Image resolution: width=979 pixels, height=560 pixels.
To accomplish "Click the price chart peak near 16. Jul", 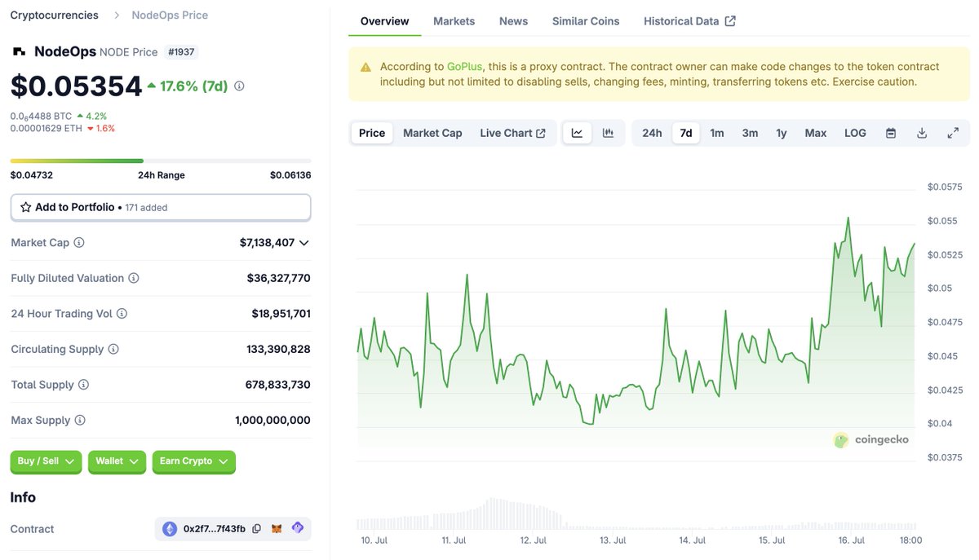I will [x=848, y=218].
